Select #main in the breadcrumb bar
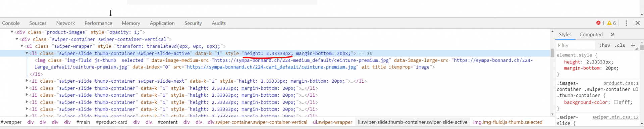Screen dimensions: 644x129 (83, 122)
